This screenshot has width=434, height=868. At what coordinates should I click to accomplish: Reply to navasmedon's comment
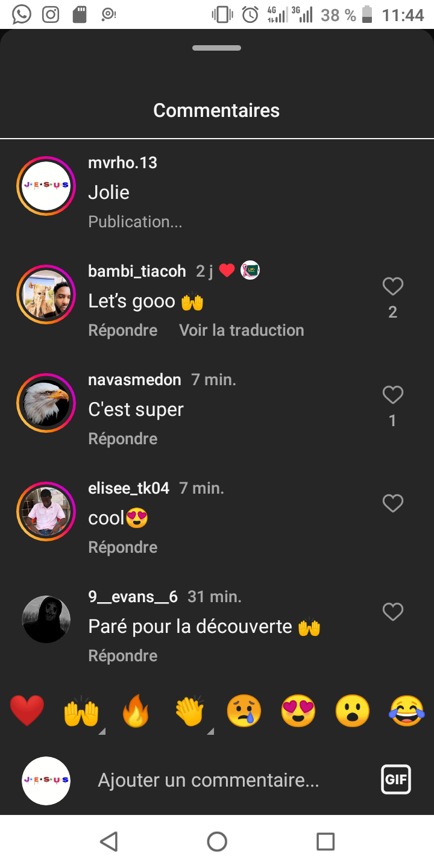pyautogui.click(x=123, y=439)
